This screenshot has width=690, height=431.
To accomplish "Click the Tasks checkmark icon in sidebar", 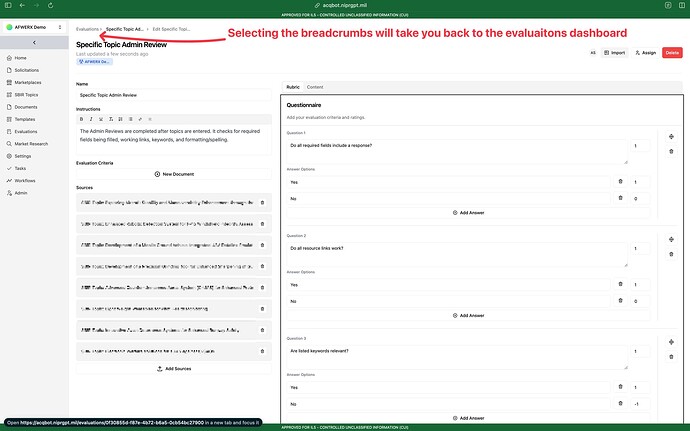I will tap(9, 169).
